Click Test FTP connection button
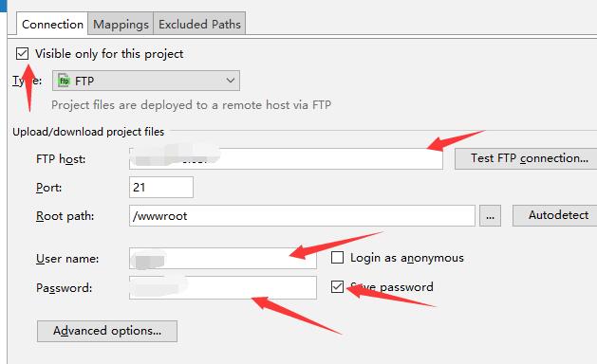597x364 pixels. [526, 158]
